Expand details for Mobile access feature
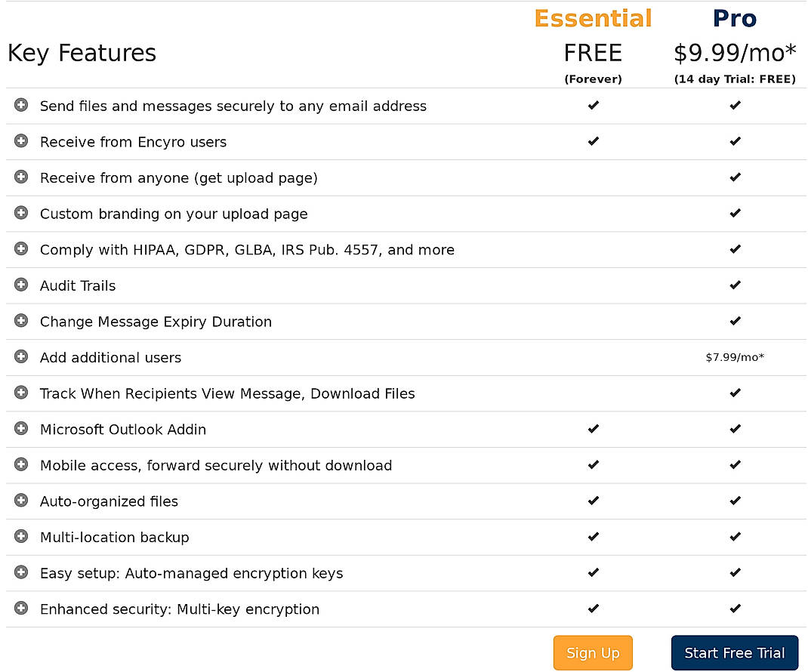 [20, 464]
